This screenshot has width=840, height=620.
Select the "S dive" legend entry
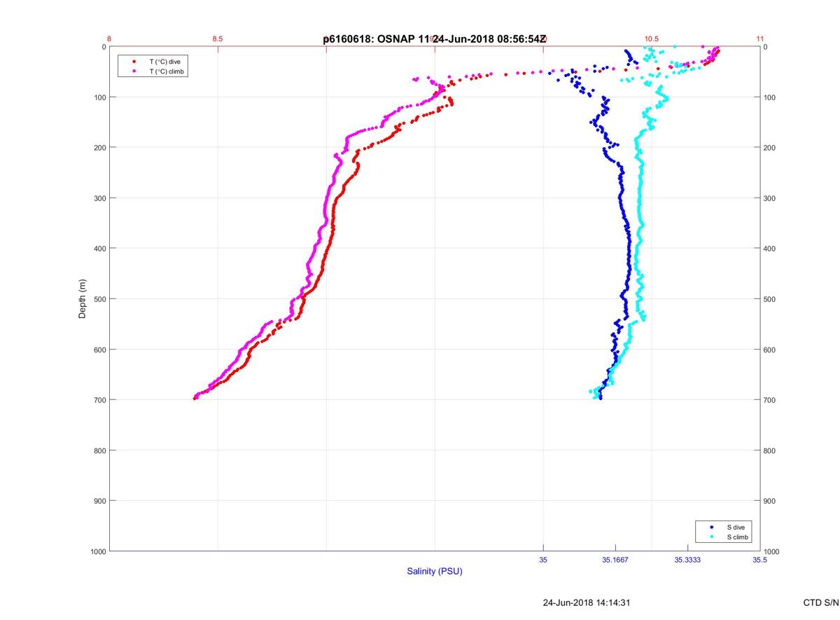(735, 527)
